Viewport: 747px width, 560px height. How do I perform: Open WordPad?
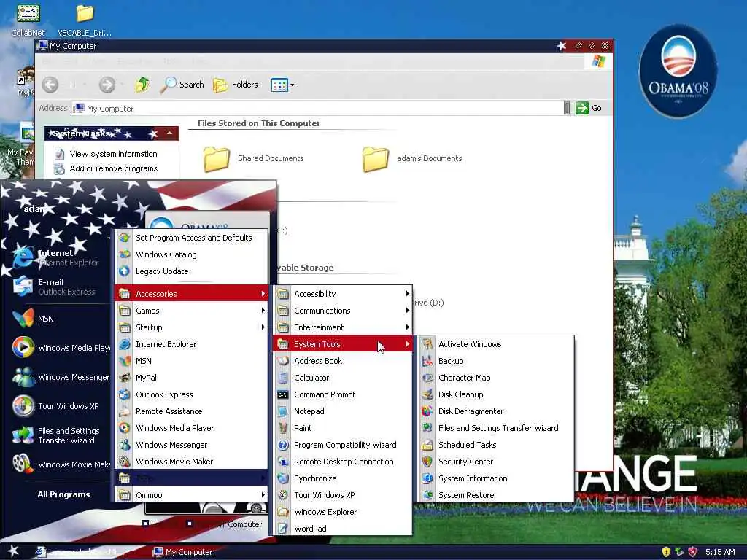[x=343, y=528]
